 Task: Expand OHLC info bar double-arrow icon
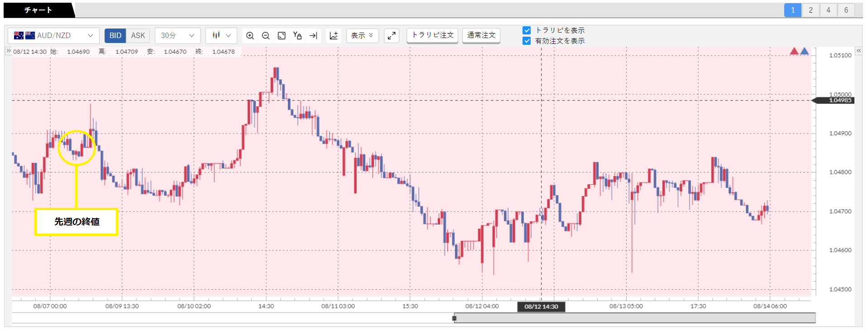tap(8, 51)
